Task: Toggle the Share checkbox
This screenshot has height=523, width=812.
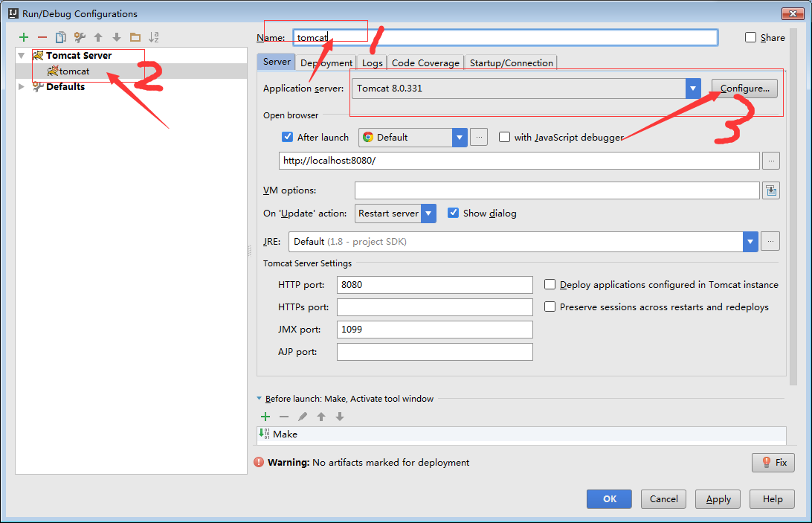Action: point(750,37)
